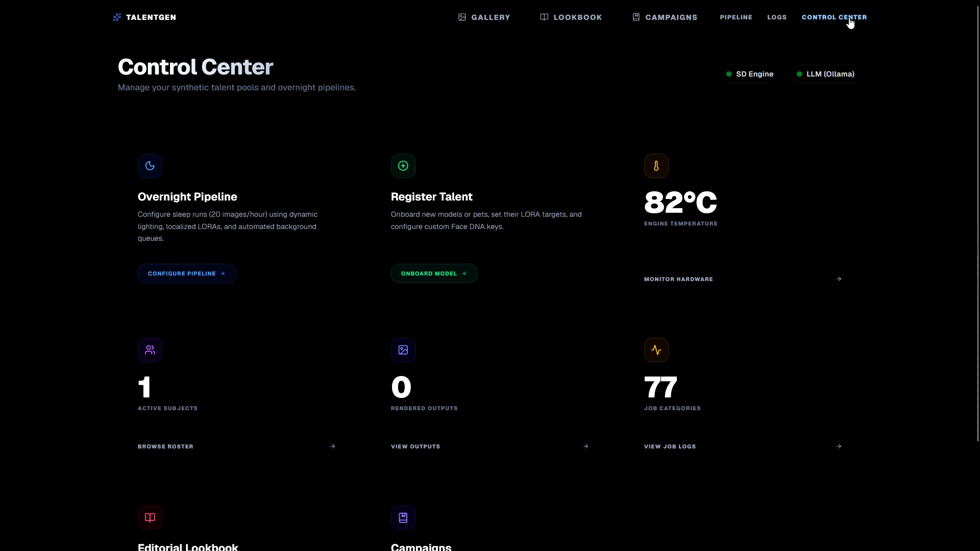Open the Gallery nav item

[484, 17]
